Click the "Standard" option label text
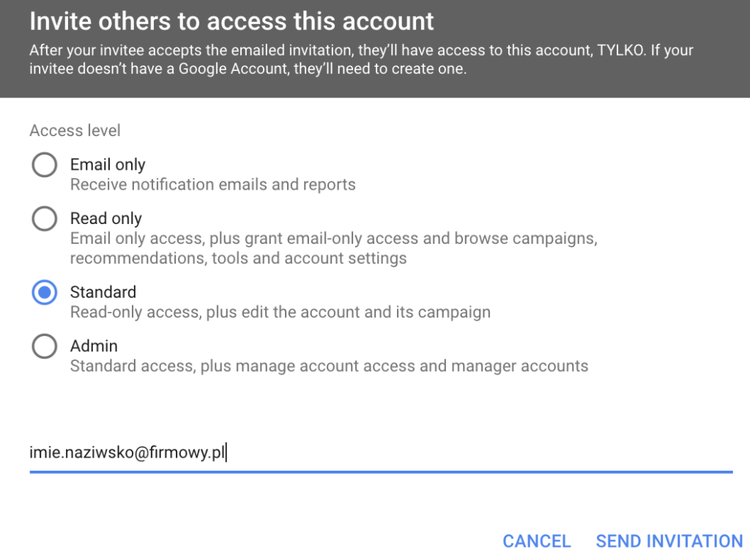Screen dimensions: 750x560 click(x=103, y=292)
